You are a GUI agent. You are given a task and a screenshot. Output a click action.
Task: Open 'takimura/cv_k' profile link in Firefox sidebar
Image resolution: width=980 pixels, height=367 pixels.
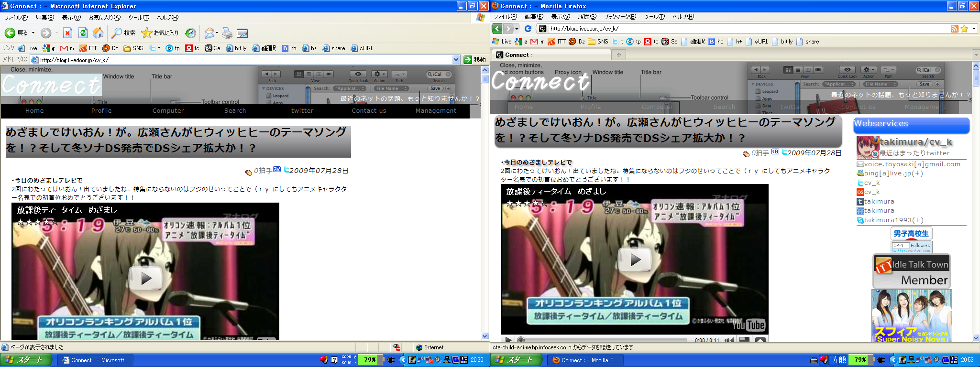[x=916, y=142]
